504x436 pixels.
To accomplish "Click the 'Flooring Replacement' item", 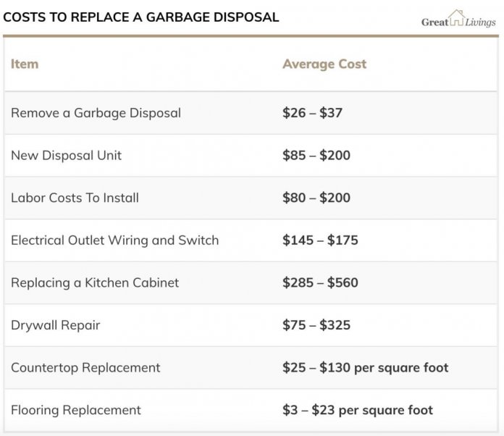I will 76,410.
